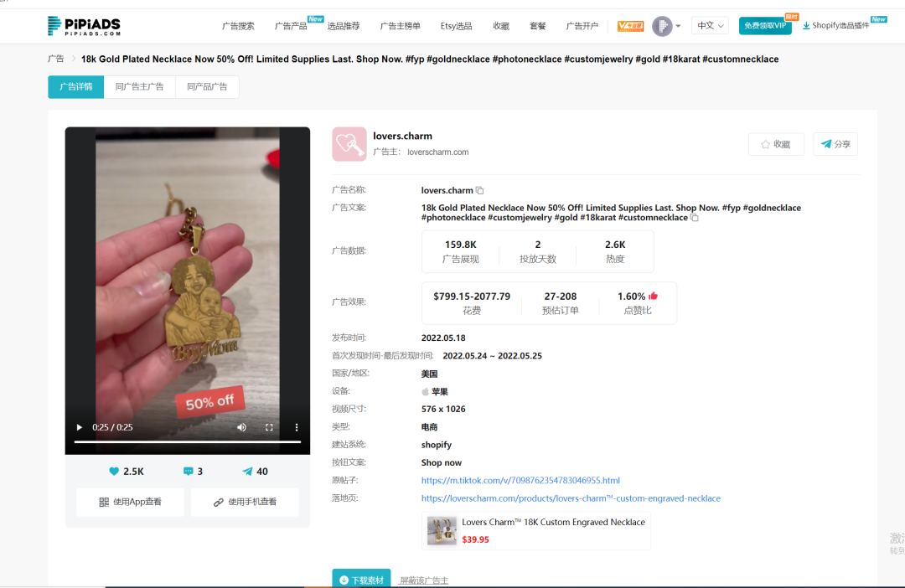Open 广告搜索 in top menu

click(x=238, y=26)
